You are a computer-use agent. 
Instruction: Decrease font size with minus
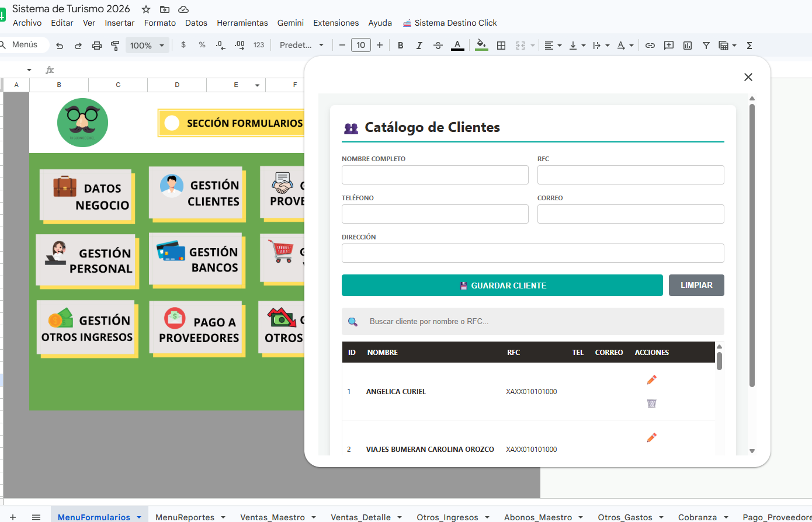(x=342, y=45)
